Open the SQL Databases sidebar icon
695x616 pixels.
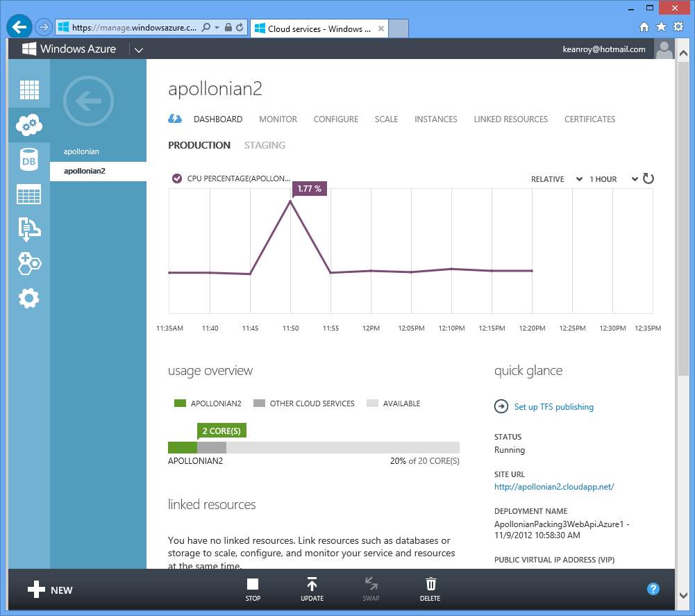pos(29,160)
